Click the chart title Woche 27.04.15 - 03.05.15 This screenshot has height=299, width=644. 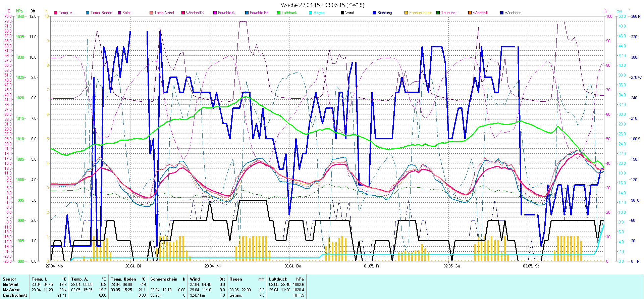322,5
